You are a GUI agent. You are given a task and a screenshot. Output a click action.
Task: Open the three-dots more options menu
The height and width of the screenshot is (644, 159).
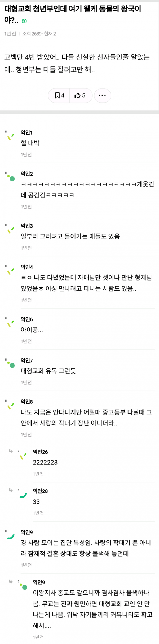pos(102,96)
